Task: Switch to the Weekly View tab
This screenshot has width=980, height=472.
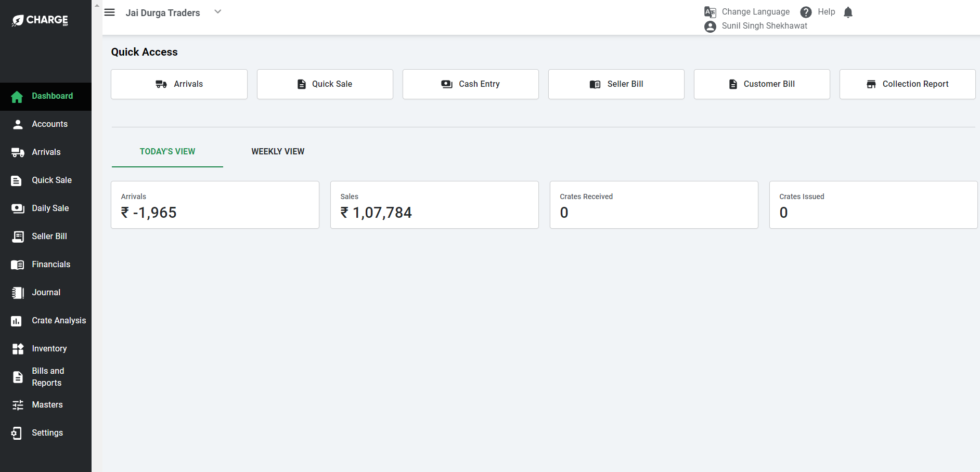Action: pyautogui.click(x=278, y=152)
